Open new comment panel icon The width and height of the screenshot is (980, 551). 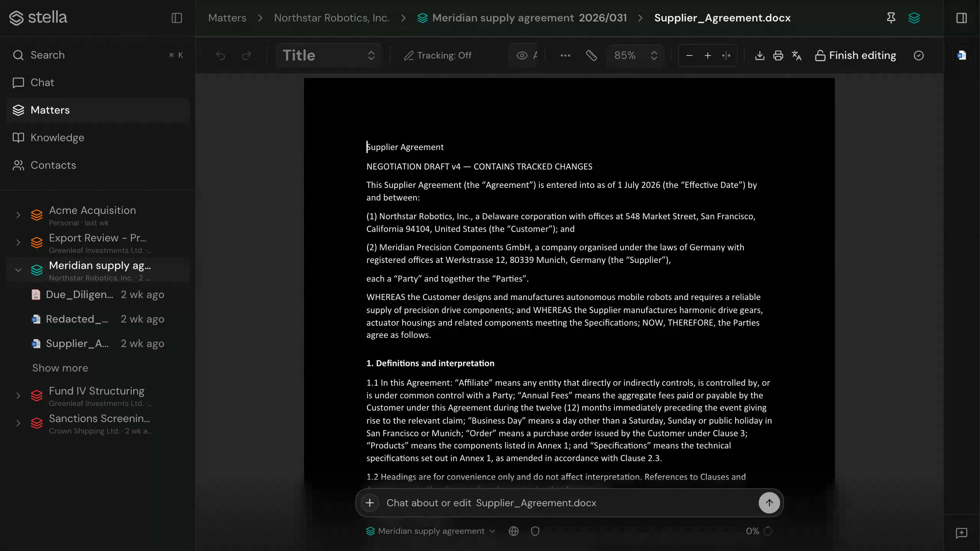click(961, 533)
